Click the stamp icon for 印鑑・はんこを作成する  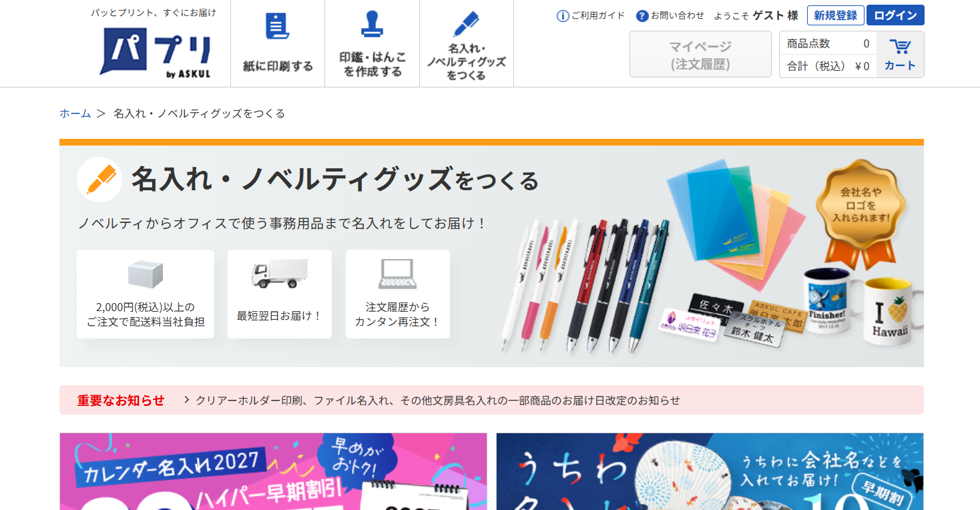click(x=372, y=24)
